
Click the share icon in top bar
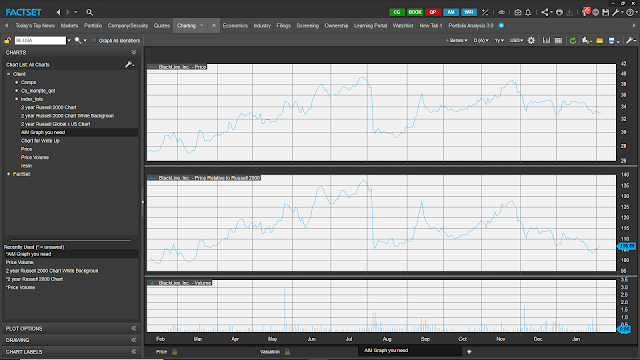click(x=544, y=12)
